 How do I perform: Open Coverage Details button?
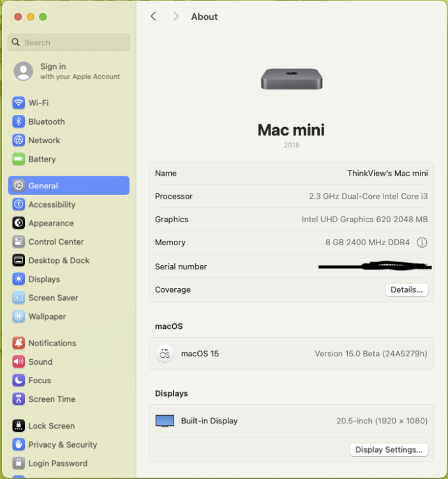(407, 289)
